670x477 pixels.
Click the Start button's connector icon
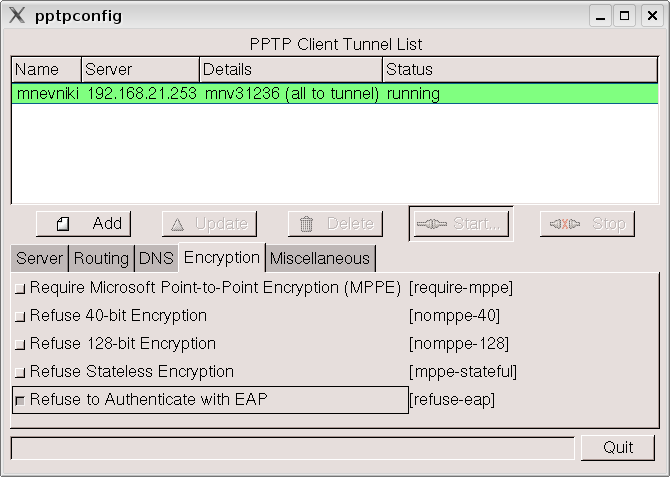(x=432, y=224)
